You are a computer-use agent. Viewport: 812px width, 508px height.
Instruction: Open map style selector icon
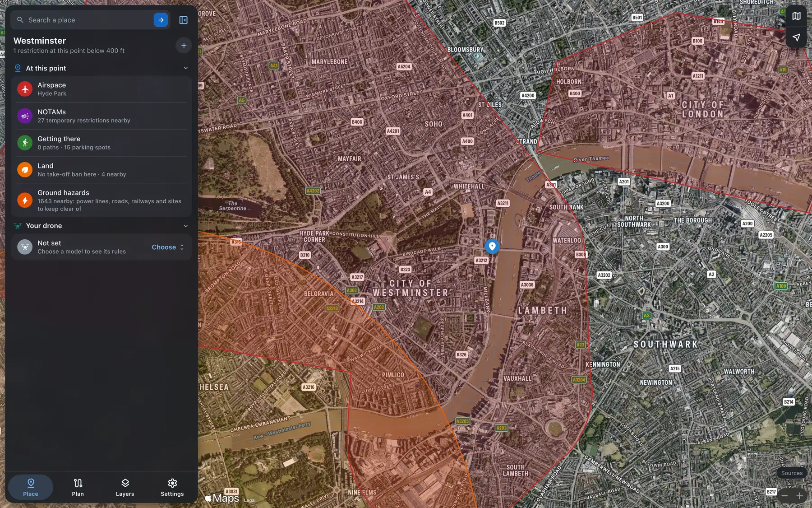796,16
